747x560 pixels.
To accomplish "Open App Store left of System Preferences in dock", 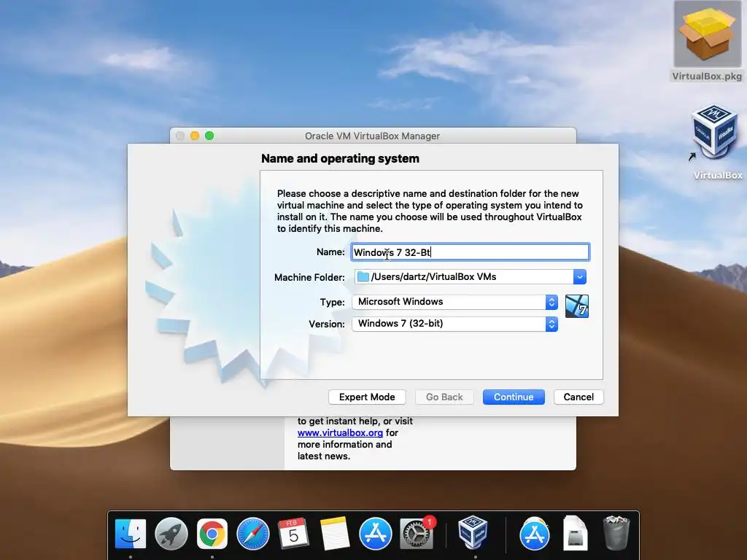I will point(376,534).
